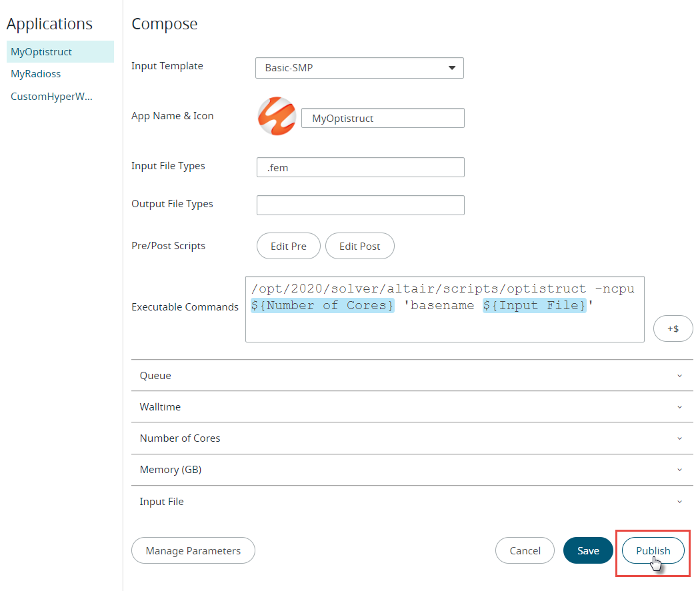Open CustomHyperW... application entry
Viewport: 700px width, 591px height.
(51, 97)
